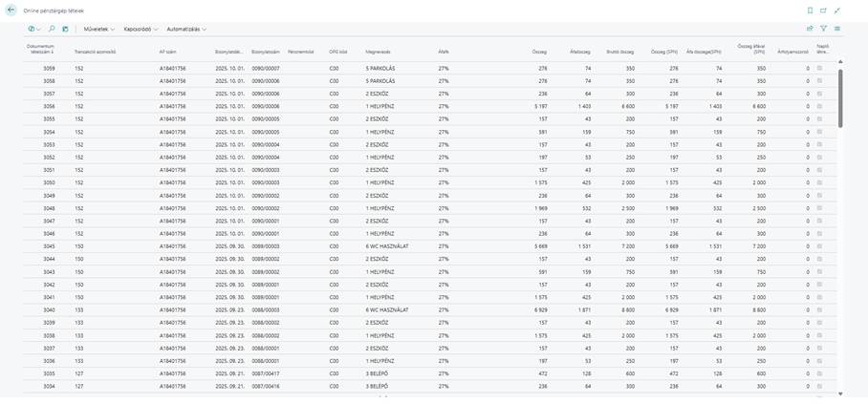Viewport: 868px width, 404px height.
Task: Expand the Műveletek menu
Action: [99, 29]
